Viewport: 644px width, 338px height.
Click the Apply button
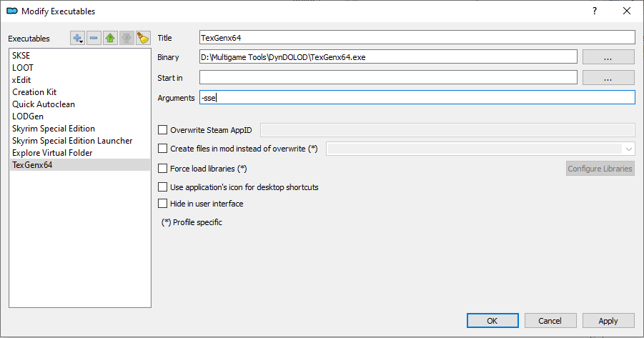point(608,321)
